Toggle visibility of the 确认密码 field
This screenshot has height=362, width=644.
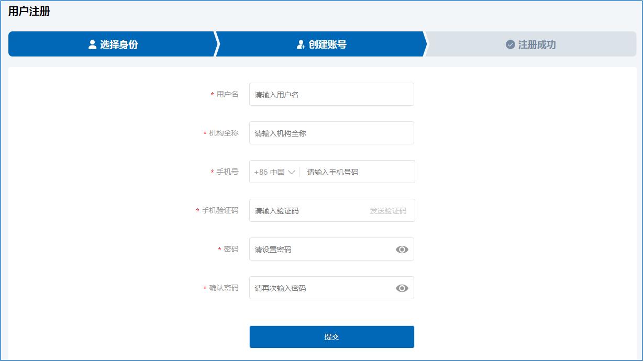(x=402, y=288)
